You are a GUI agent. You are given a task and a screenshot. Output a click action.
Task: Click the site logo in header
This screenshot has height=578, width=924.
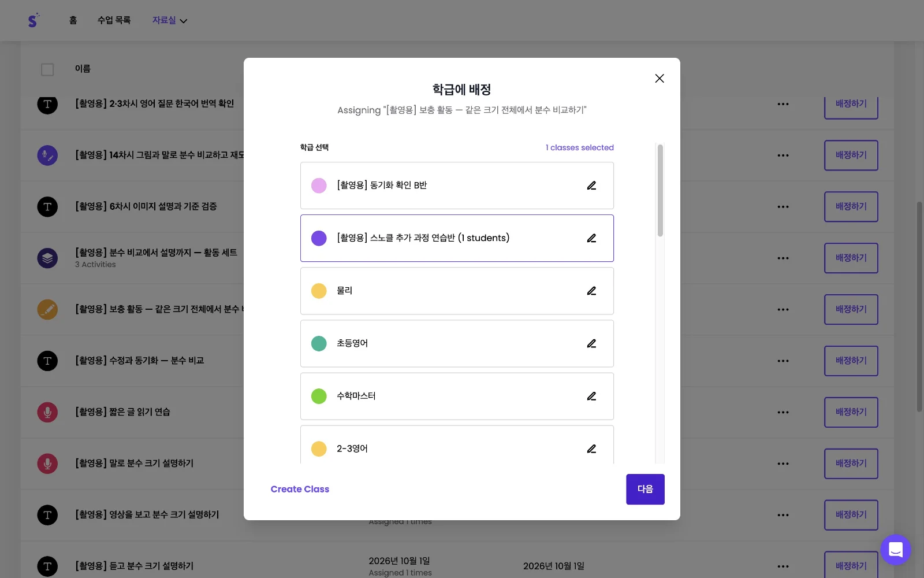(33, 20)
